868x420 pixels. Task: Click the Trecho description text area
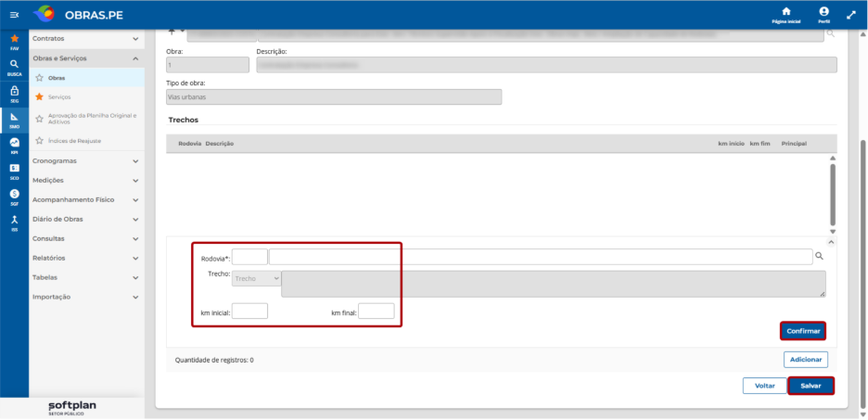click(x=554, y=284)
